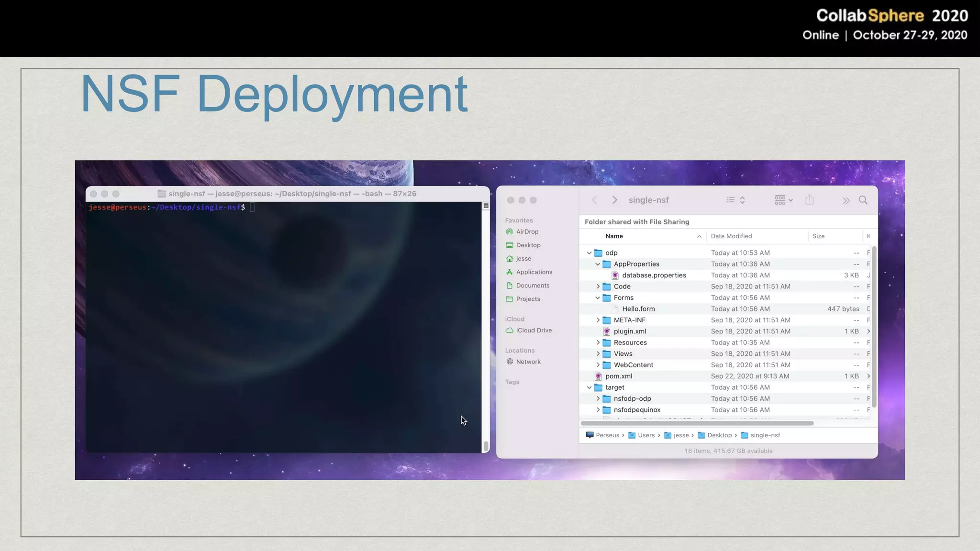This screenshot has height=551, width=980.
Task: Select the Code folder icon
Action: (x=607, y=287)
